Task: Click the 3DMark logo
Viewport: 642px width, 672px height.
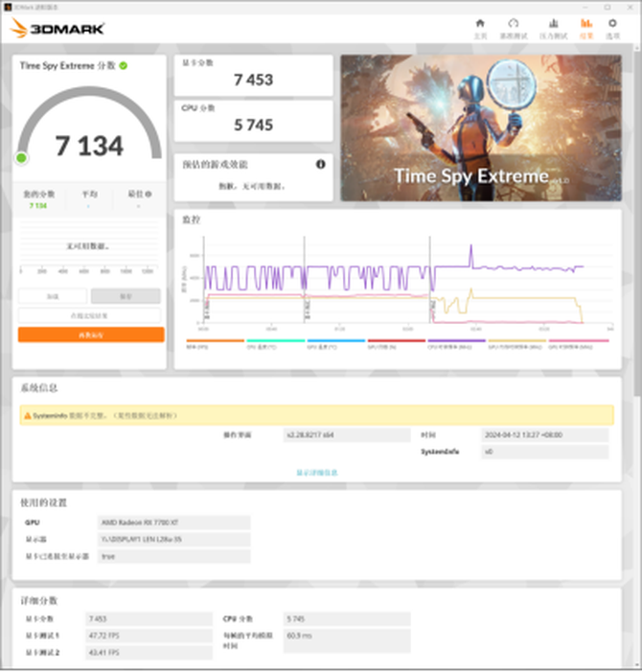Action: pos(57,29)
